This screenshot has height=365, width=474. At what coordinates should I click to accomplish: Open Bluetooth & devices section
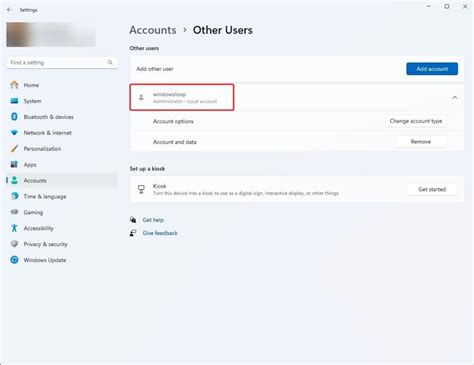[x=48, y=117]
